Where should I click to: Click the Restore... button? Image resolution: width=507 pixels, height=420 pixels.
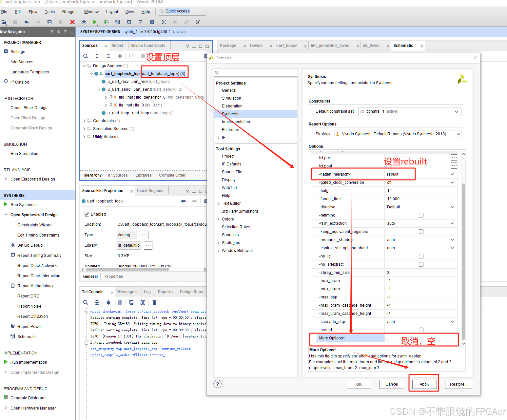[x=458, y=384]
